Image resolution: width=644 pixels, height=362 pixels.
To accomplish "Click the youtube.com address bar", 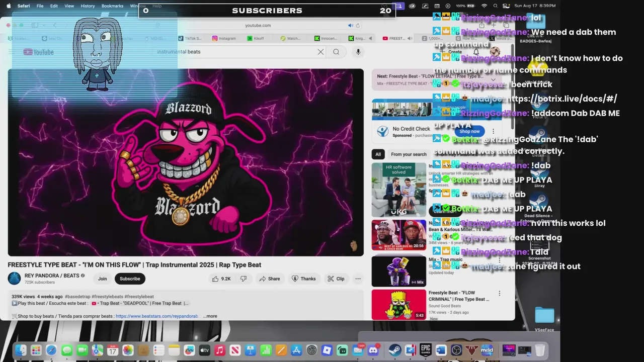I will pyautogui.click(x=258, y=25).
